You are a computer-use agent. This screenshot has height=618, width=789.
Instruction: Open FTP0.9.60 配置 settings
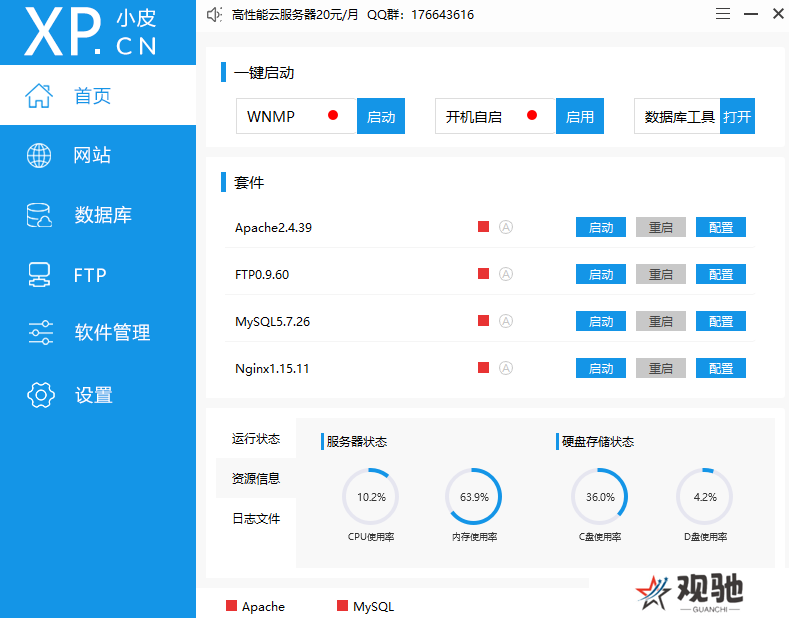pyautogui.click(x=721, y=274)
